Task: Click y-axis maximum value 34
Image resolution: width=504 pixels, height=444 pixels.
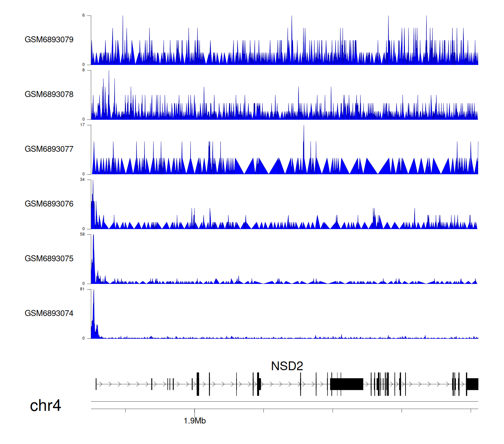Action: pos(82,180)
